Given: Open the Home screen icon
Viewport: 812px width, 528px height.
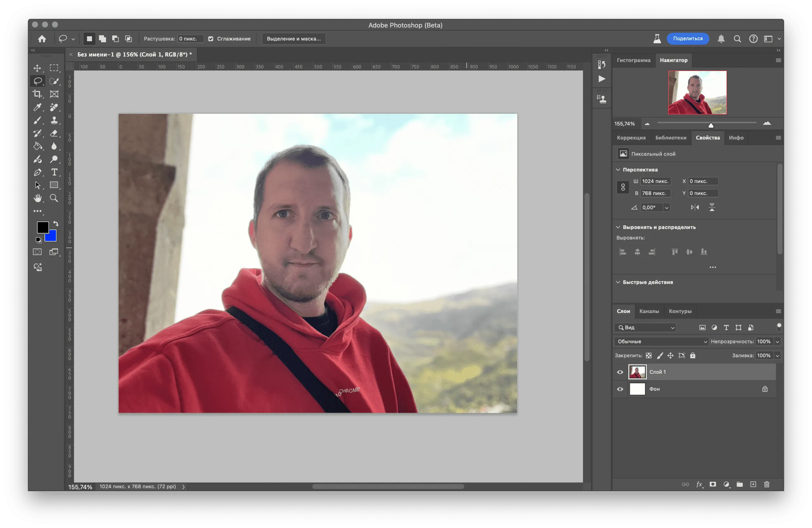Looking at the screenshot, I should coord(42,39).
